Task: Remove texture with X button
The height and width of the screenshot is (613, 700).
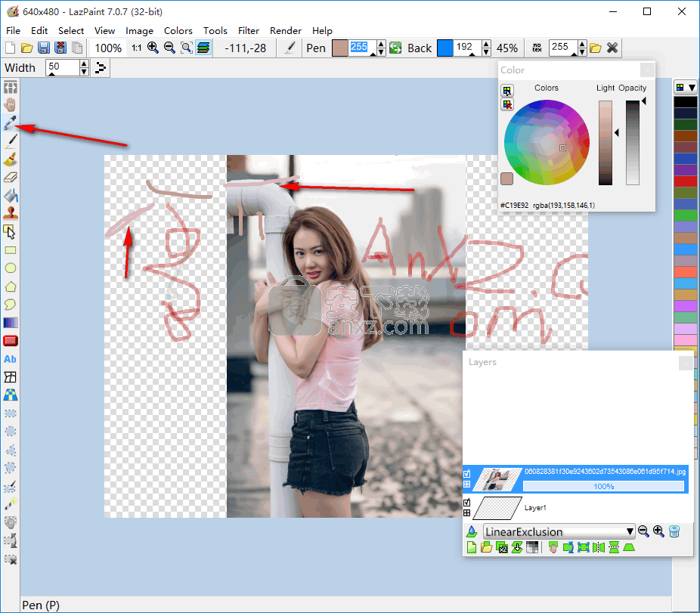Action: 612,48
